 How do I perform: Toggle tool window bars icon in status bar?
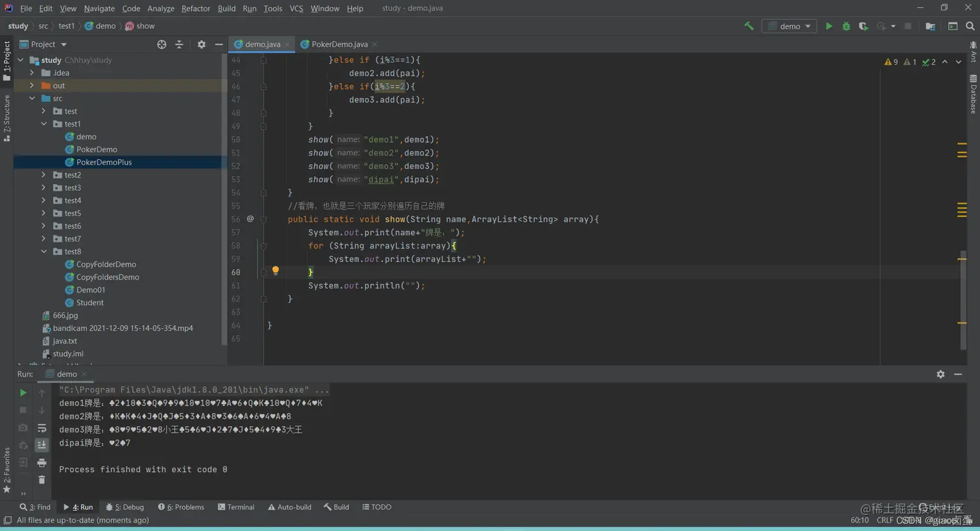click(x=7, y=521)
